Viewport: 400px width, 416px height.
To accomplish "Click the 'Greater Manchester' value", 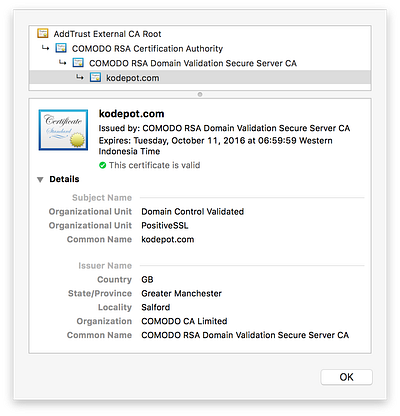I will [181, 293].
